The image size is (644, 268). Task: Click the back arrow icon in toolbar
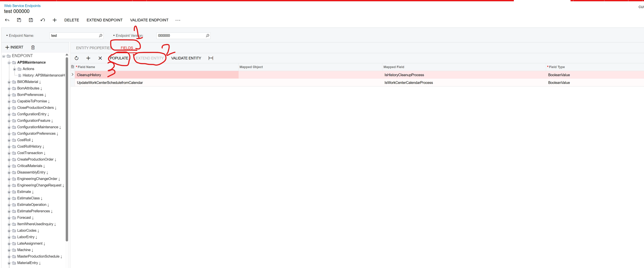(x=7, y=20)
